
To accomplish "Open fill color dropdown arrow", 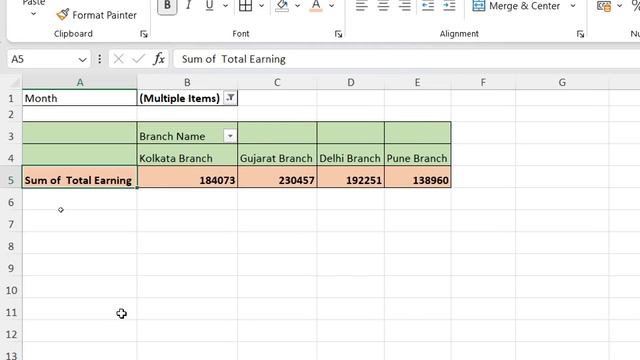I will pyautogui.click(x=297, y=6).
